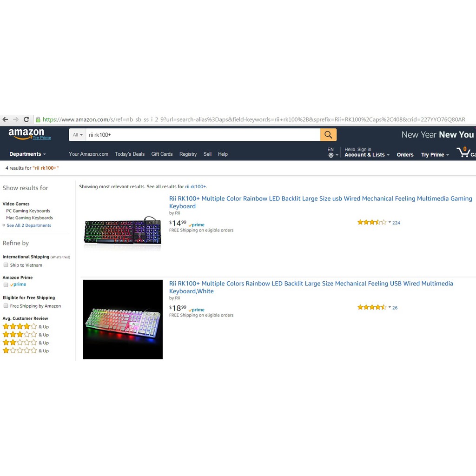Click the globe language icon
476x476 pixels.
[x=331, y=155]
